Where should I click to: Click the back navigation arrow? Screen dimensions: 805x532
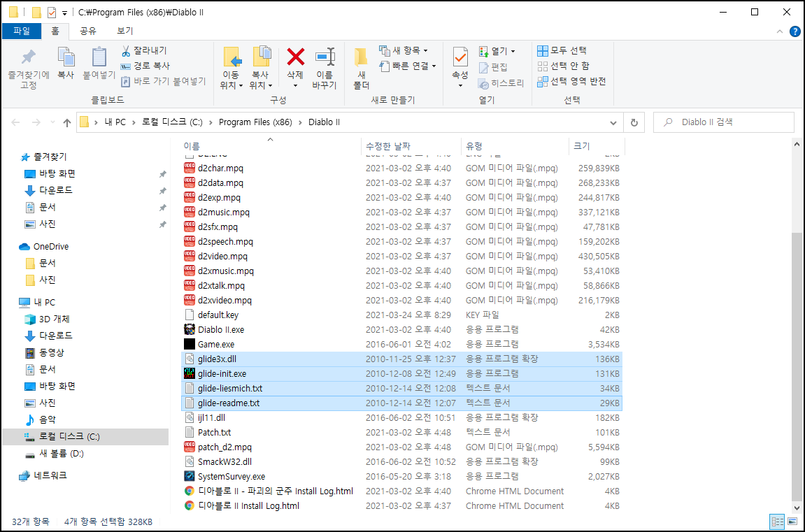(16, 122)
